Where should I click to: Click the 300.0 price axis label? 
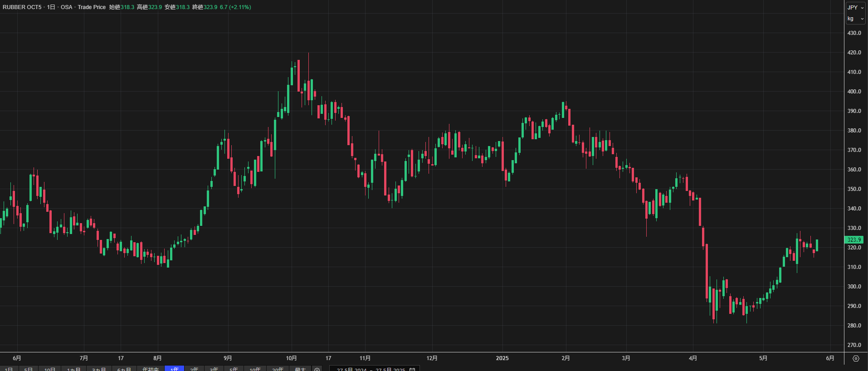point(854,287)
